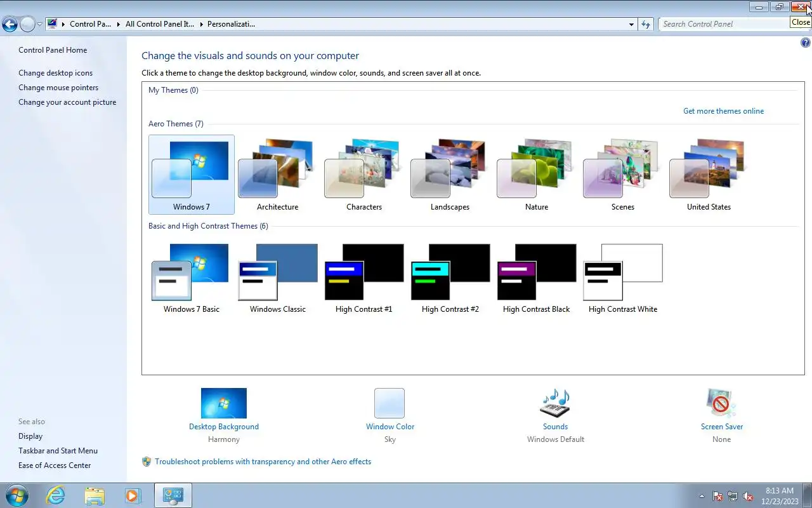Click the Desktop Background link text
Screen dimensions: 812x508
(x=224, y=427)
